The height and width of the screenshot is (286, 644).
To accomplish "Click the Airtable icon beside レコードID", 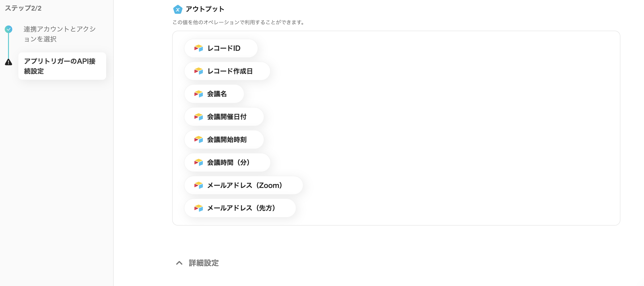I will [198, 48].
